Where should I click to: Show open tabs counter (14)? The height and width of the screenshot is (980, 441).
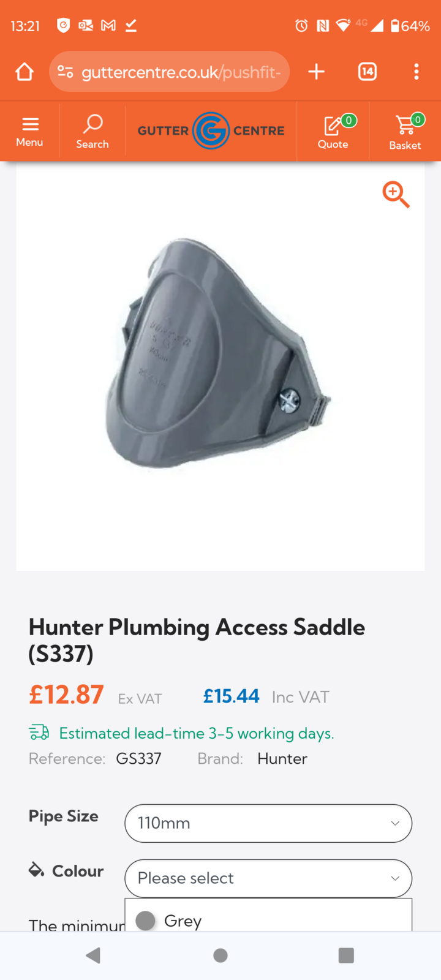click(x=367, y=72)
